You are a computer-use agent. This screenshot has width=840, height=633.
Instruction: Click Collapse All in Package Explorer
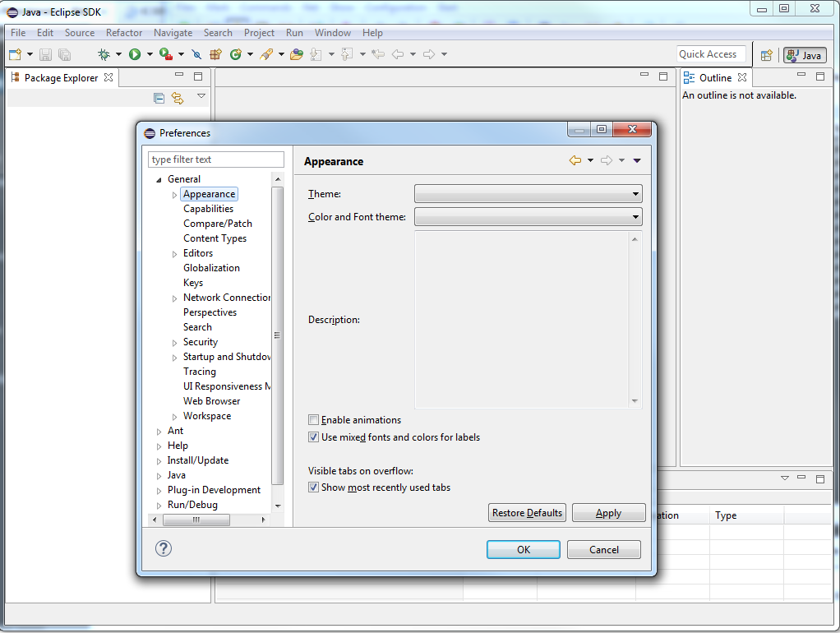point(159,98)
